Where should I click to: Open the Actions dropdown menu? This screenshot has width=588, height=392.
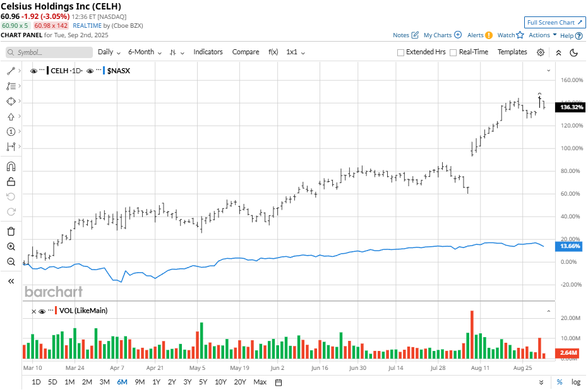coord(543,35)
